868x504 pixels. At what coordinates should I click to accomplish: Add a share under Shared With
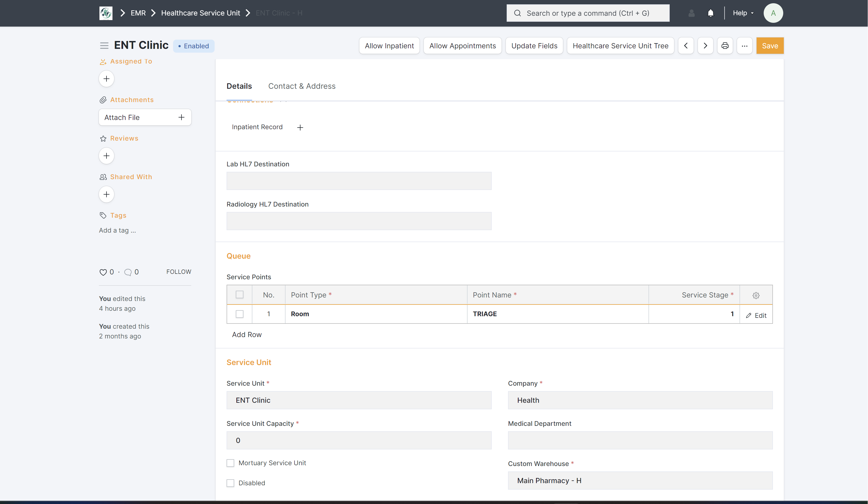(106, 194)
